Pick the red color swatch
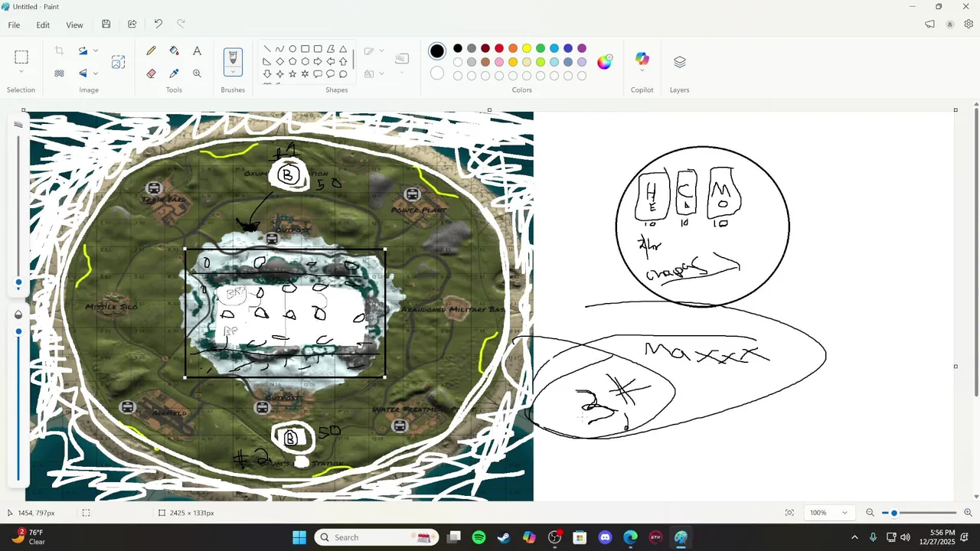The height and width of the screenshot is (551, 980). (499, 48)
